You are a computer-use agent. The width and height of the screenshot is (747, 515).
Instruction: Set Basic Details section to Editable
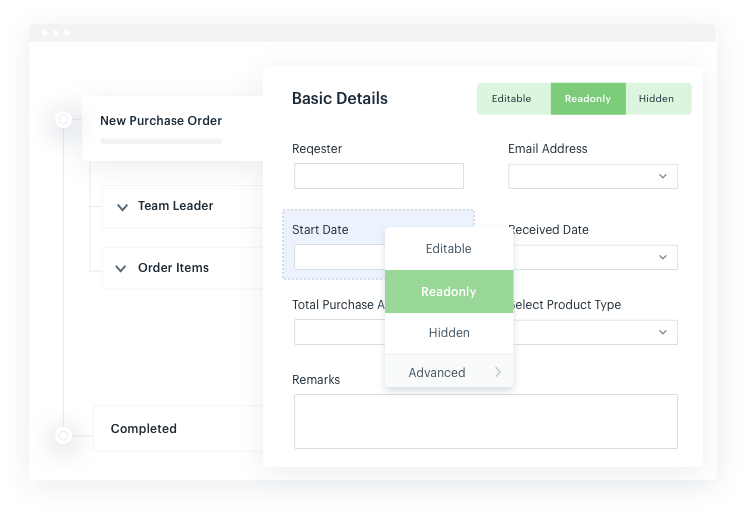514,99
